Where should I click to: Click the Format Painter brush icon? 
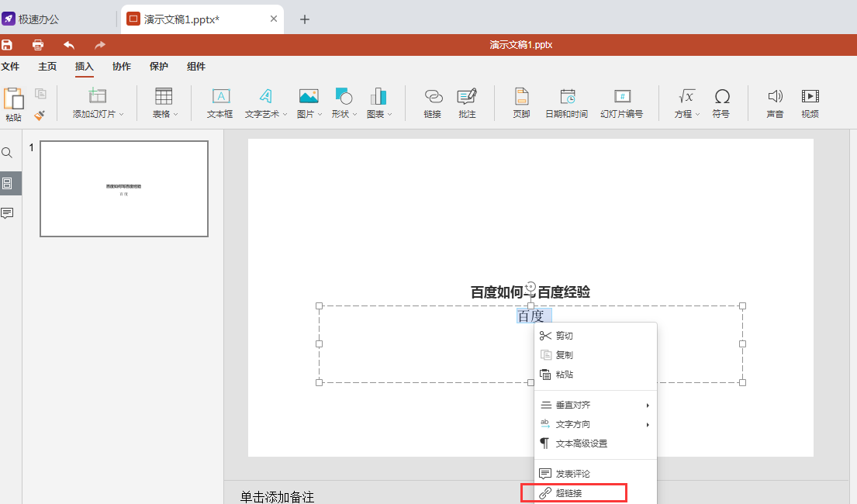(x=40, y=115)
